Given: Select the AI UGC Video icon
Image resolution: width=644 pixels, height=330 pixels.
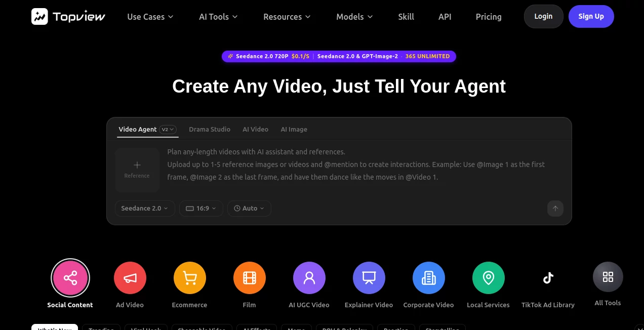Looking at the screenshot, I should coord(309,278).
